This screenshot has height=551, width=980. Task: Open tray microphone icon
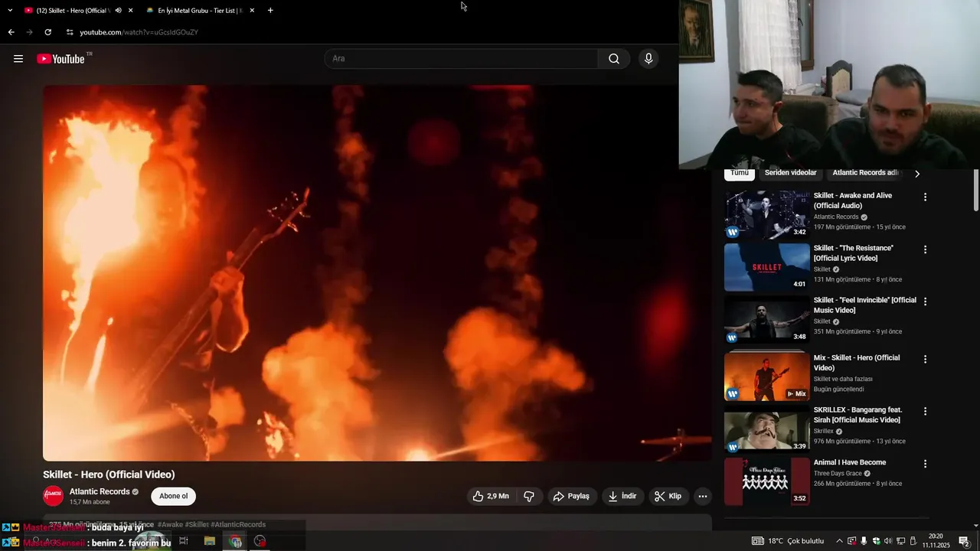[864, 541]
